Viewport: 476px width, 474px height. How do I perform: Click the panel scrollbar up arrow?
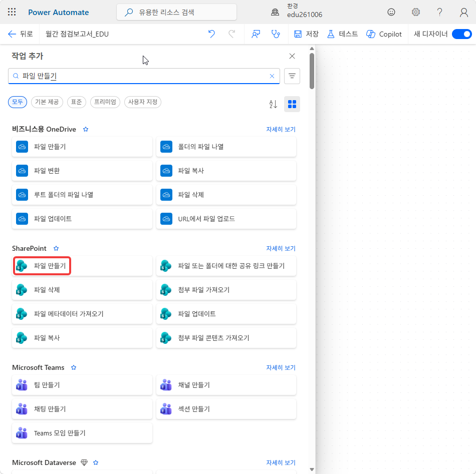pyautogui.click(x=312, y=49)
